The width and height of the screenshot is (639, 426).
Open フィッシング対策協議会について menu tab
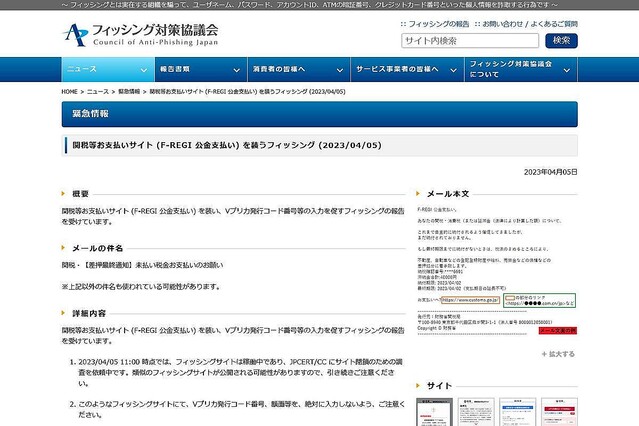(x=521, y=69)
